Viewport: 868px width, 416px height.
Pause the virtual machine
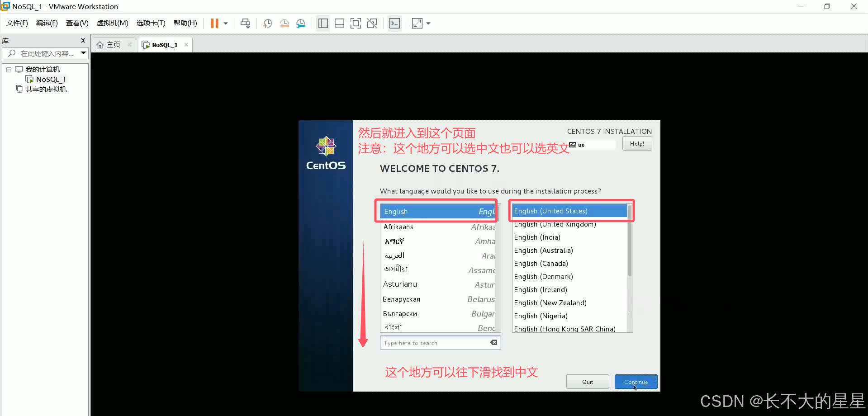pos(214,23)
